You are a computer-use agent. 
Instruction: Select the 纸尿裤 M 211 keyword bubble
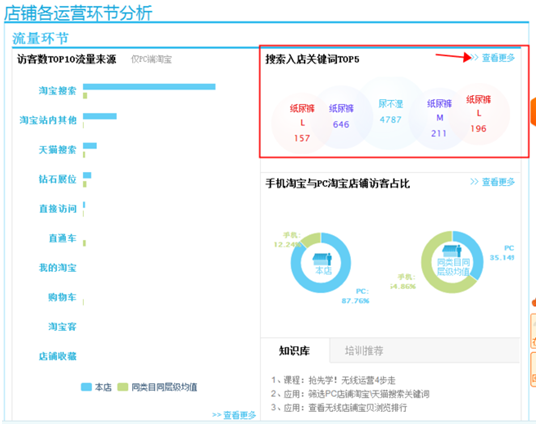click(439, 118)
